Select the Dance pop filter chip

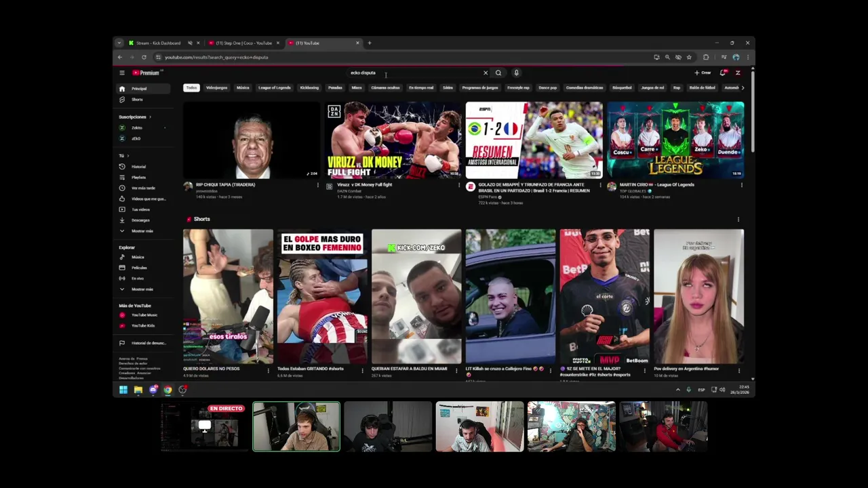click(x=548, y=87)
